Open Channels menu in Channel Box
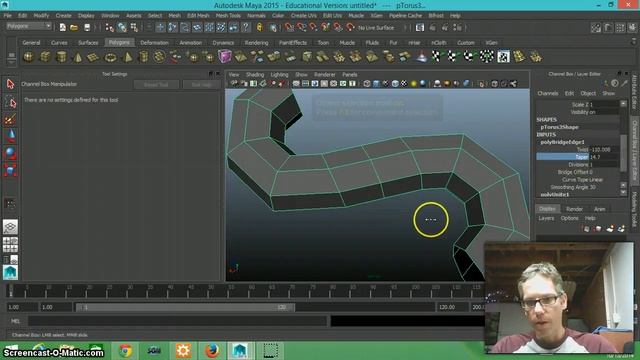The image size is (640, 360). (x=547, y=93)
